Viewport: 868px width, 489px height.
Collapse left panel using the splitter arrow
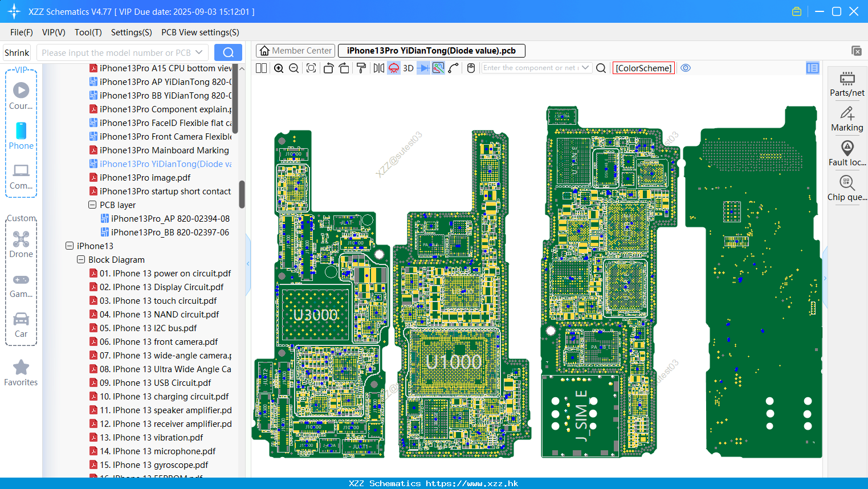[x=248, y=263]
